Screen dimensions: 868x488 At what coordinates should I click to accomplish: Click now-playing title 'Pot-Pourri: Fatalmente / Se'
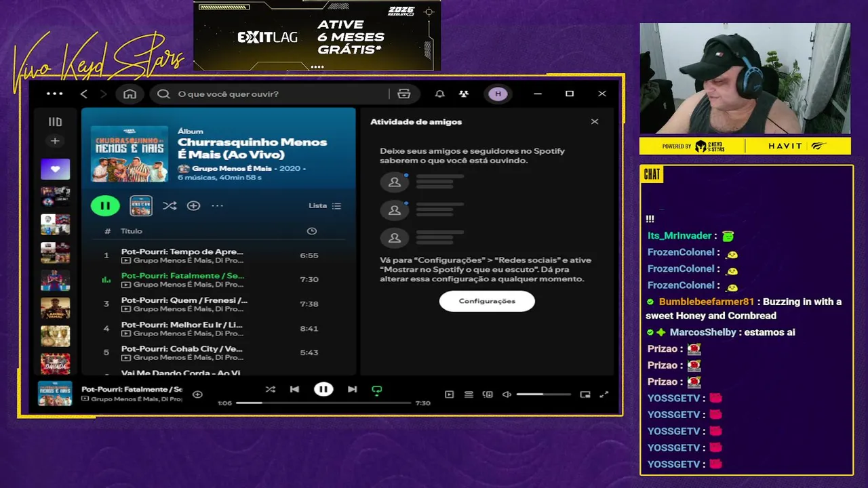click(132, 390)
